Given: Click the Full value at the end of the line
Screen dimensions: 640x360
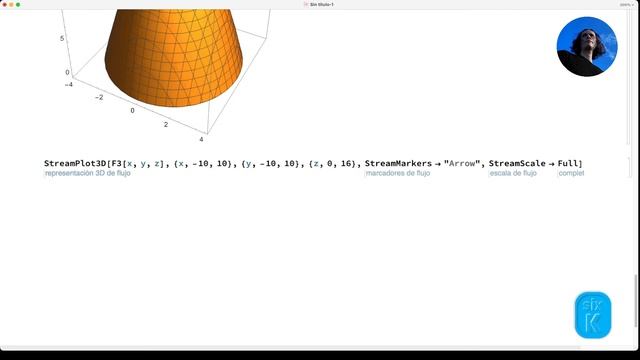Looking at the screenshot, I should click(568, 163).
